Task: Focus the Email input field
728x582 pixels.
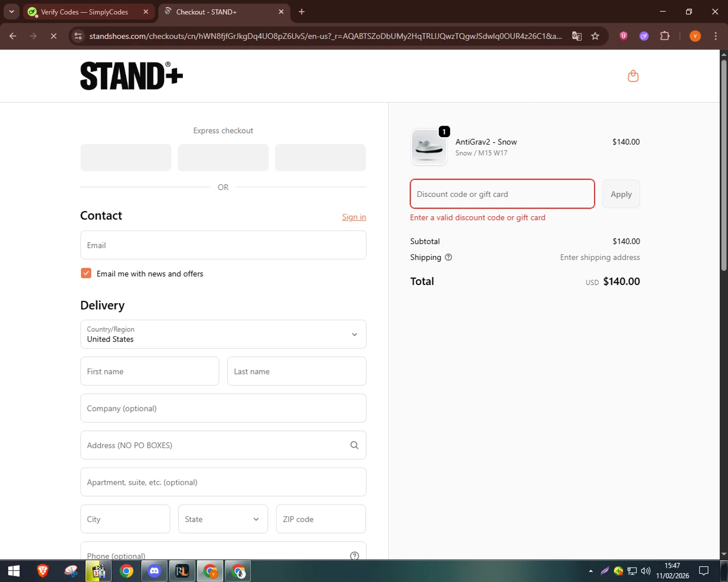Action: (223, 245)
